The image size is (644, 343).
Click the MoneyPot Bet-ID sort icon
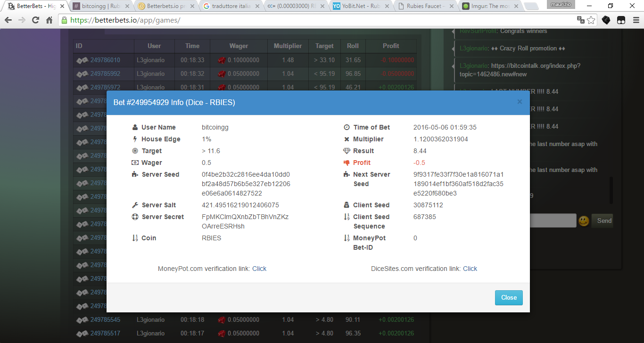pyautogui.click(x=347, y=238)
